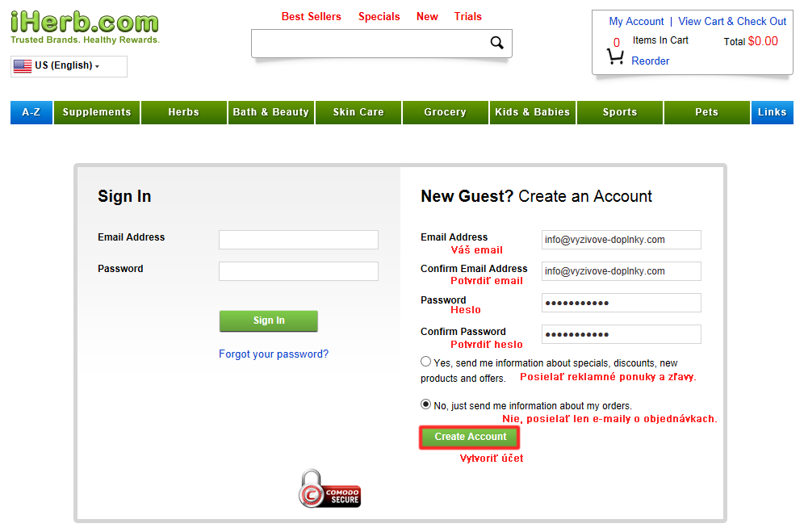Open the Bath & Beauty category

coord(270,112)
